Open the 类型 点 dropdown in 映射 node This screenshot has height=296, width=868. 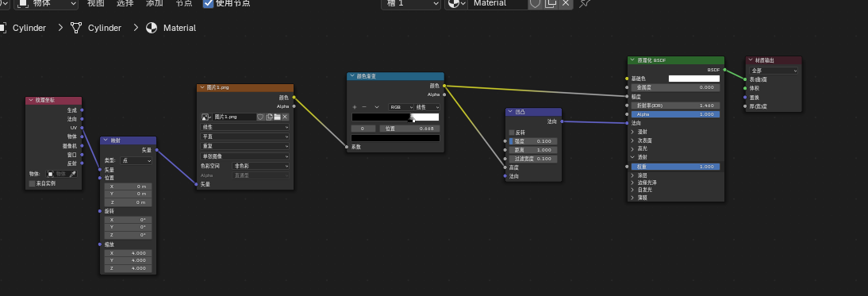[136, 160]
